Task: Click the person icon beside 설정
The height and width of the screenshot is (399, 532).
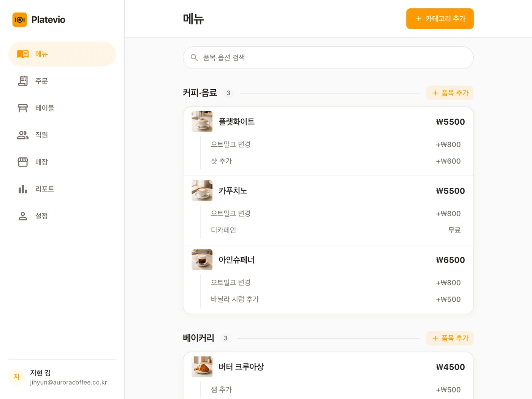Action: (x=23, y=216)
